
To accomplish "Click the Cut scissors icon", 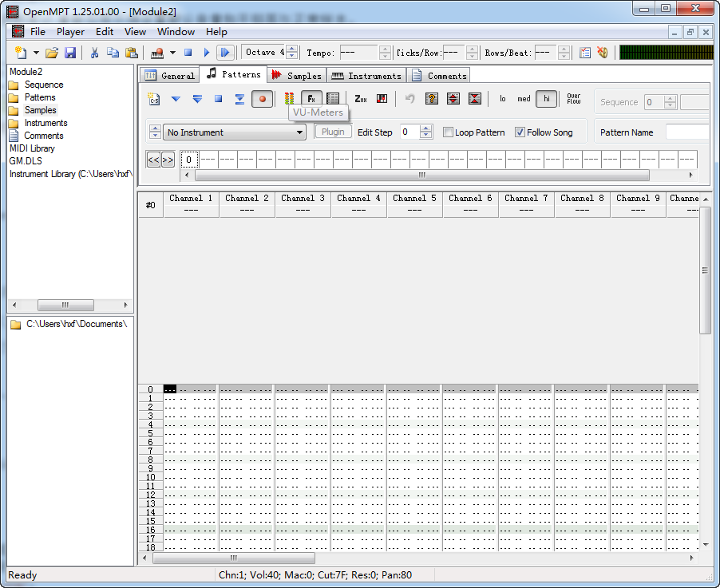I will (x=94, y=53).
